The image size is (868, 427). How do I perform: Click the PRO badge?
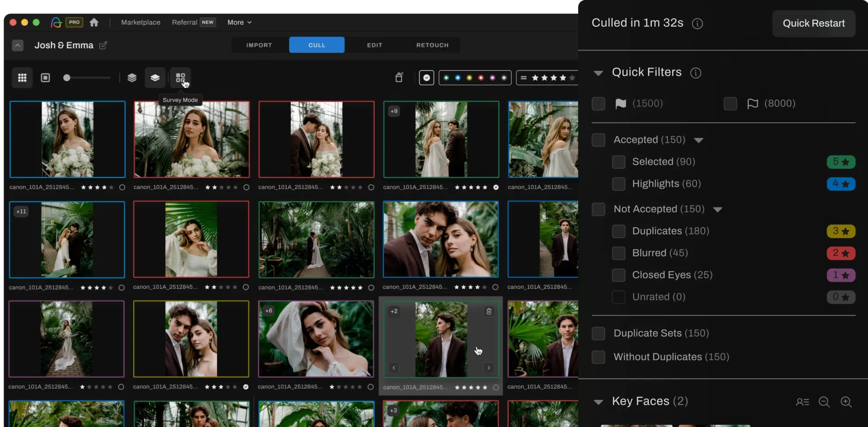[75, 22]
